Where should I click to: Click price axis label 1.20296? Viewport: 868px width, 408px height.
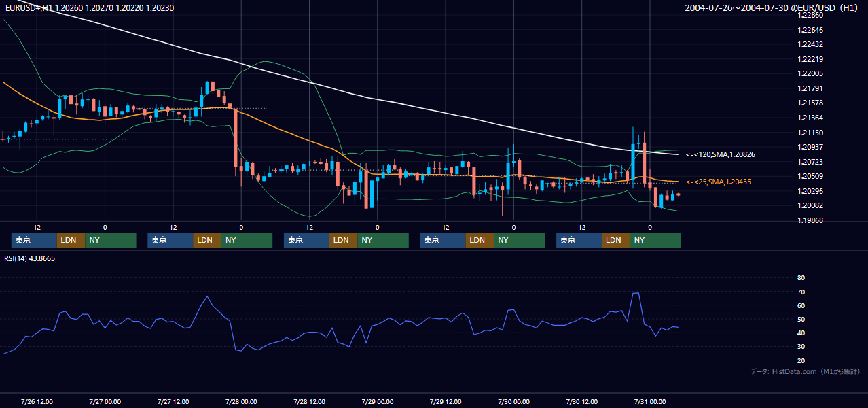[810, 191]
